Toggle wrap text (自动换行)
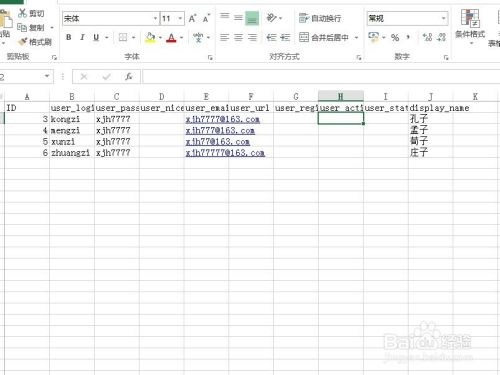Screen dimensions: 500x375 click(320, 18)
